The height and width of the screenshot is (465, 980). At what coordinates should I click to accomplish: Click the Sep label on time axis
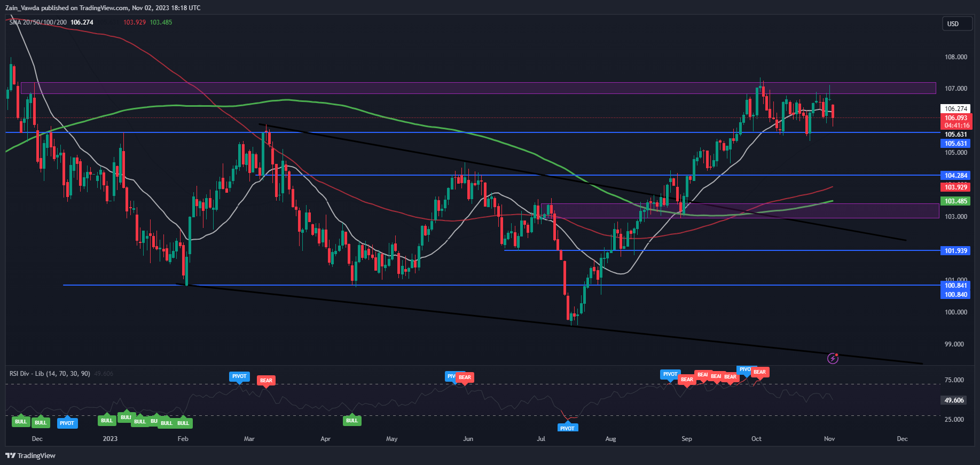(x=687, y=439)
